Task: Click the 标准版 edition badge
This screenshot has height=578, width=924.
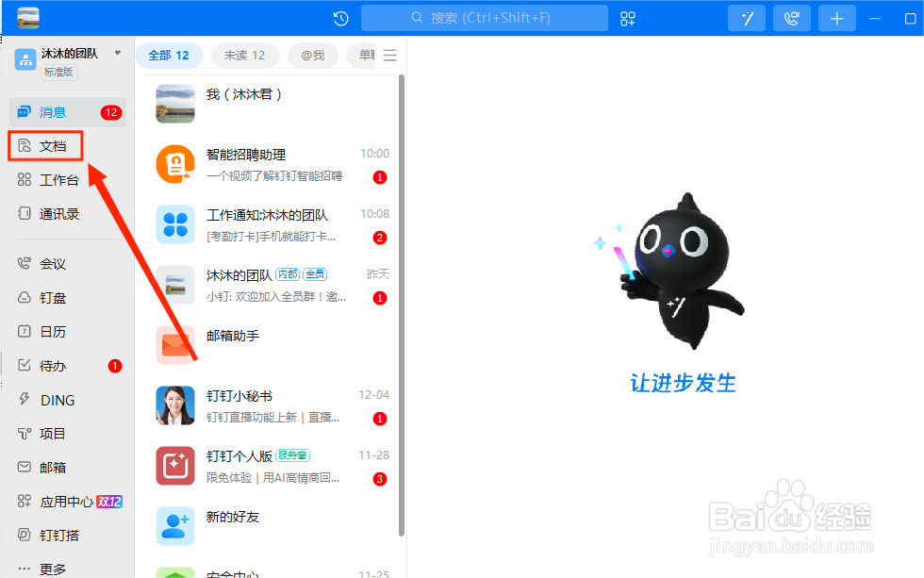Action: [58, 72]
